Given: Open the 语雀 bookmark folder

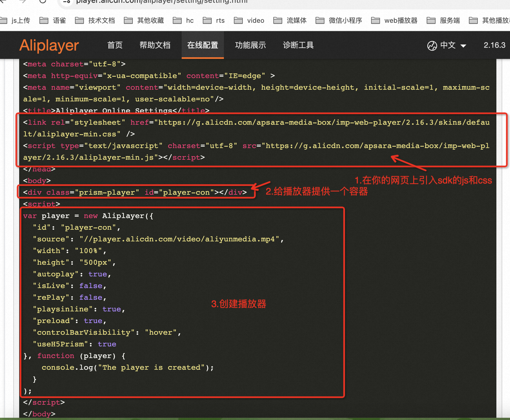Looking at the screenshot, I should pos(53,21).
